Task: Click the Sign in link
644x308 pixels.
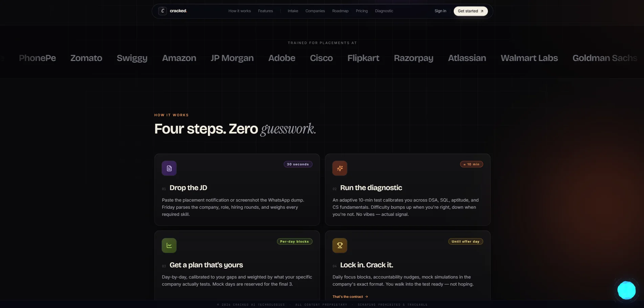Action: (440, 11)
